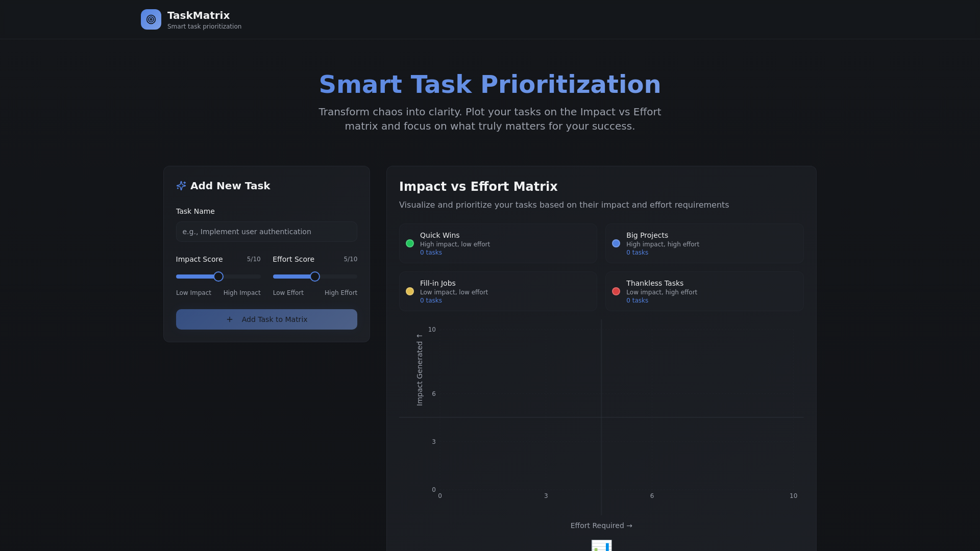980x551 pixels.
Task: Click the red Thankless Tasks dot indicator
Action: 616,291
